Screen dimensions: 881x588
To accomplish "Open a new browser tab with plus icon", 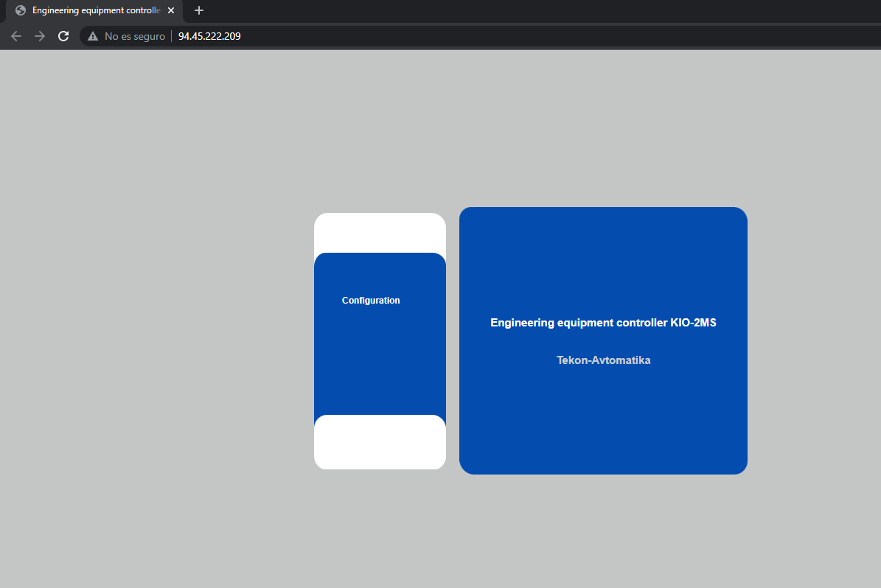I will coord(199,10).
